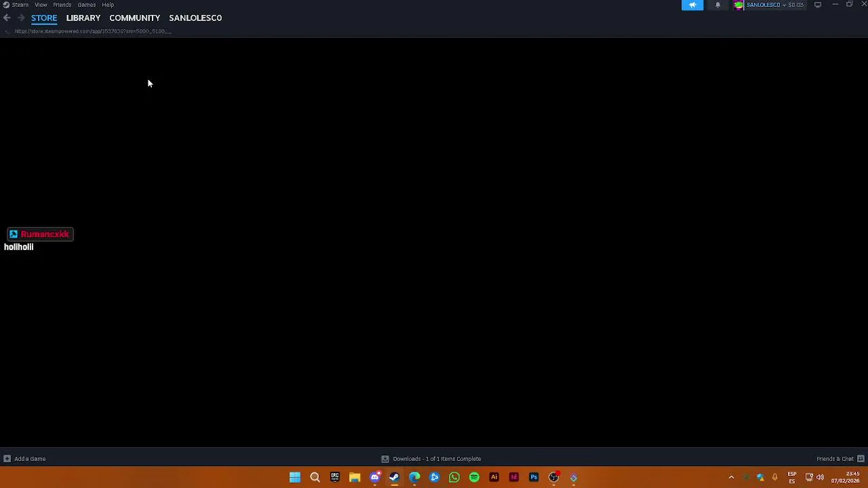
Task: Open the SANLOLESCO profile tab
Action: click(195, 18)
